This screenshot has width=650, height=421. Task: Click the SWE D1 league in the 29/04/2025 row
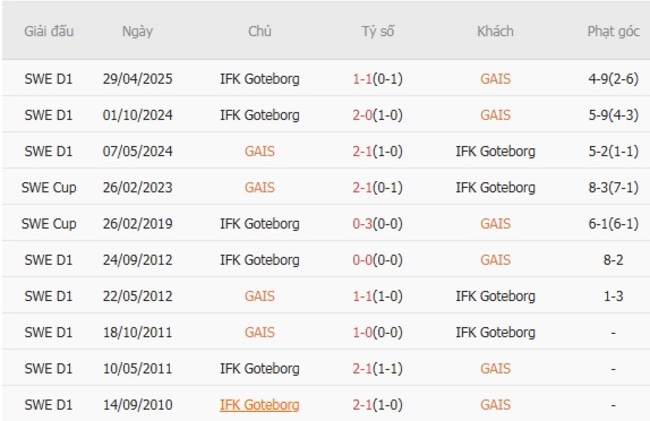49,78
